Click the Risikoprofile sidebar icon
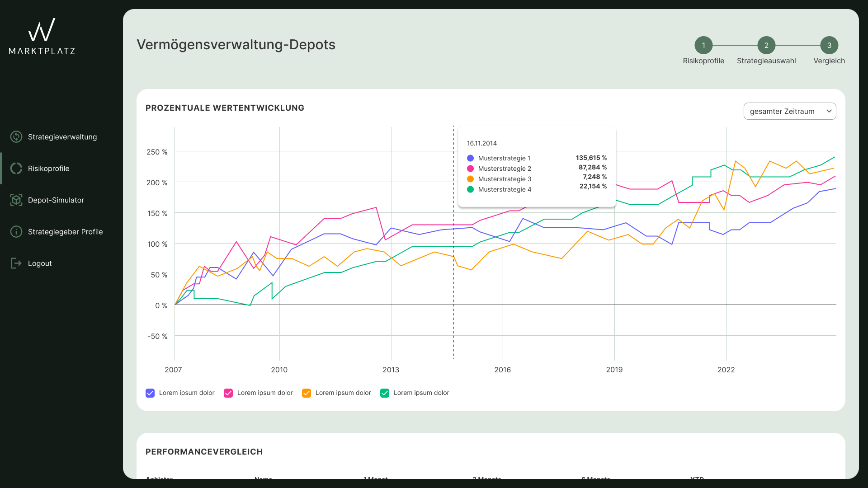Viewport: 868px width, 488px height. click(16, 169)
